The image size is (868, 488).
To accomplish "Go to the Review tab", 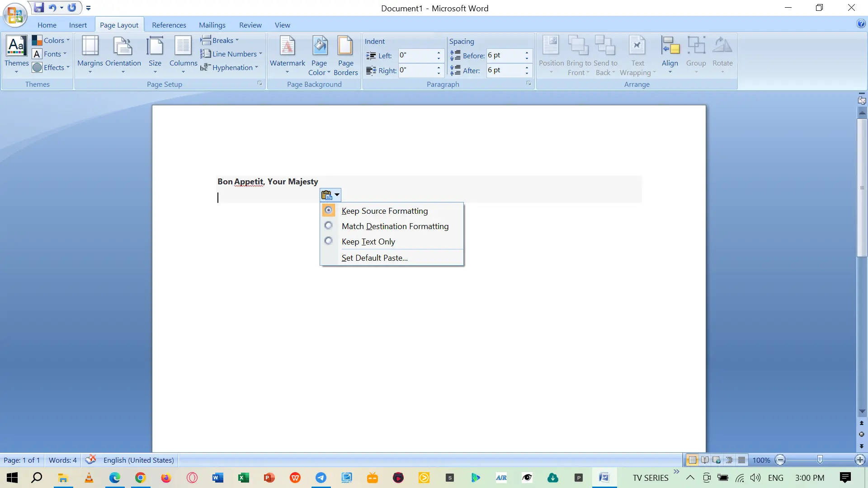I will pos(250,25).
